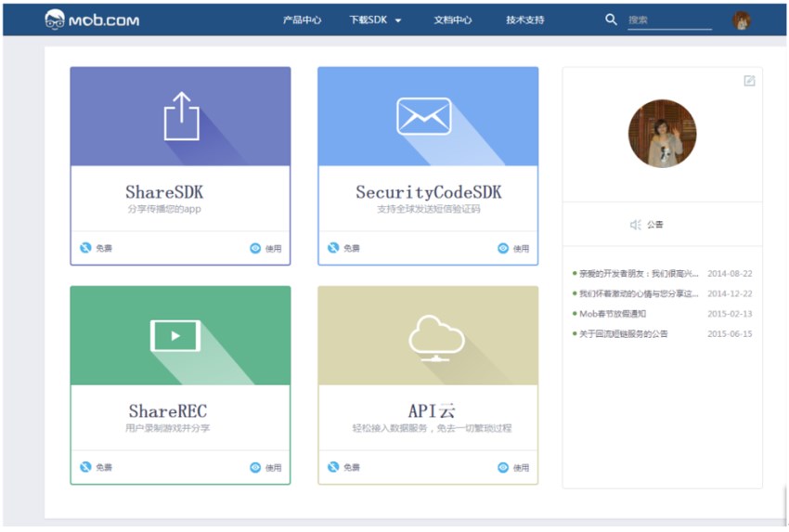The image size is (789, 532).
Task: Focus the 搜索 search field
Action: click(x=669, y=20)
